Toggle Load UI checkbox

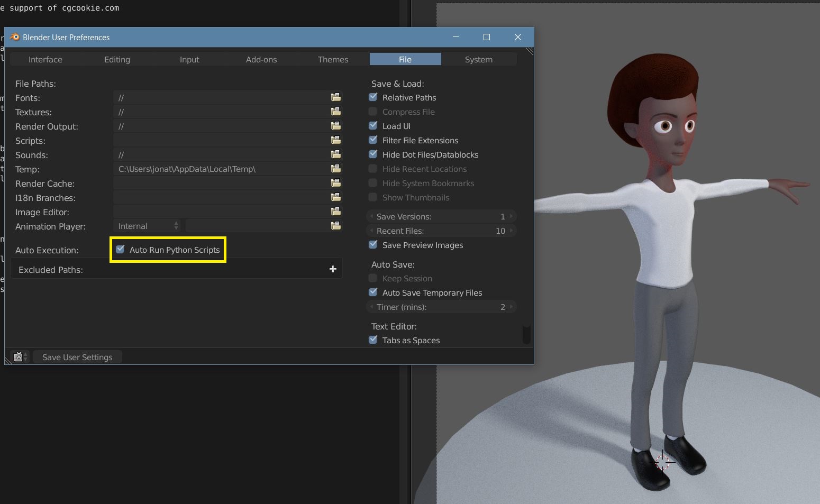[373, 125]
